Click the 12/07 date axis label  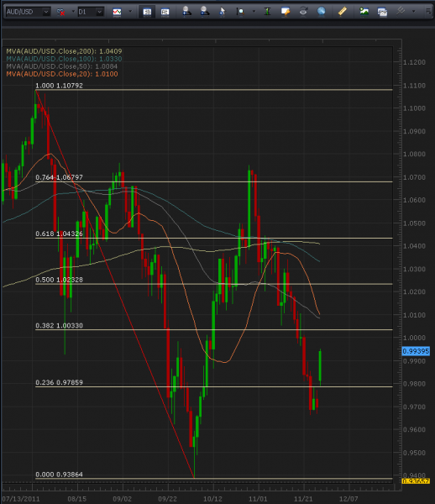coord(349,499)
